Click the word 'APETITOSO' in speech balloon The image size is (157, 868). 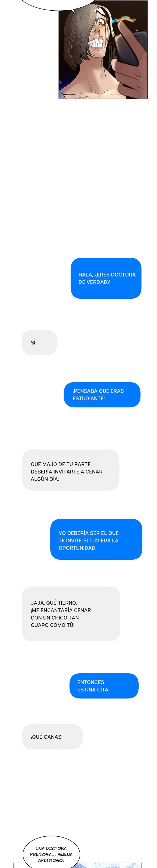(x=51, y=860)
